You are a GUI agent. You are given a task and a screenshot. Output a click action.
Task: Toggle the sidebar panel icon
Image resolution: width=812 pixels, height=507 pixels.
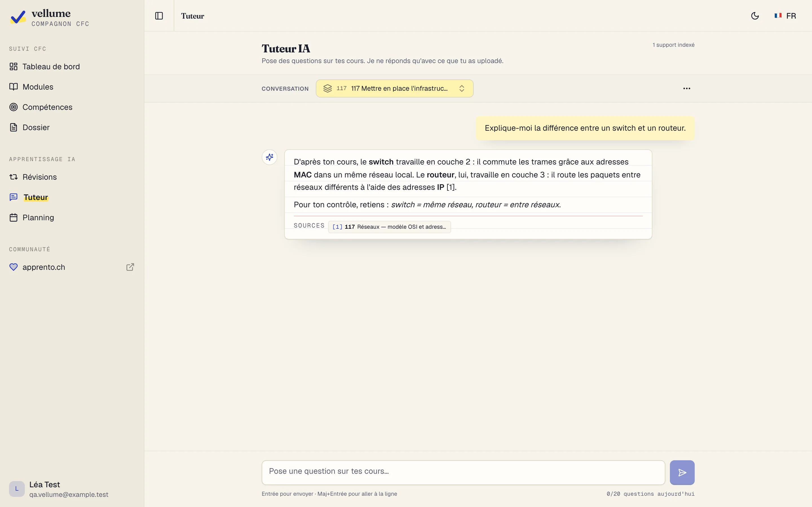click(159, 16)
